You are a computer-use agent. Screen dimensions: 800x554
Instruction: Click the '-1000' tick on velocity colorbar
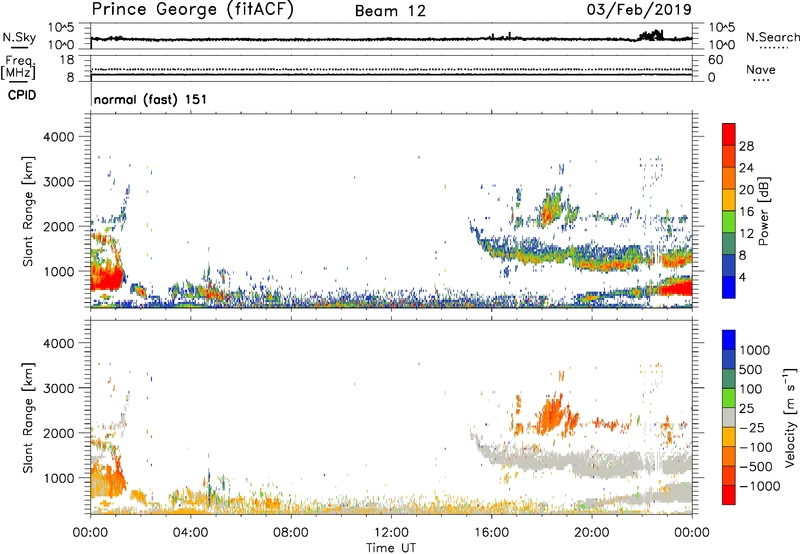(x=759, y=486)
